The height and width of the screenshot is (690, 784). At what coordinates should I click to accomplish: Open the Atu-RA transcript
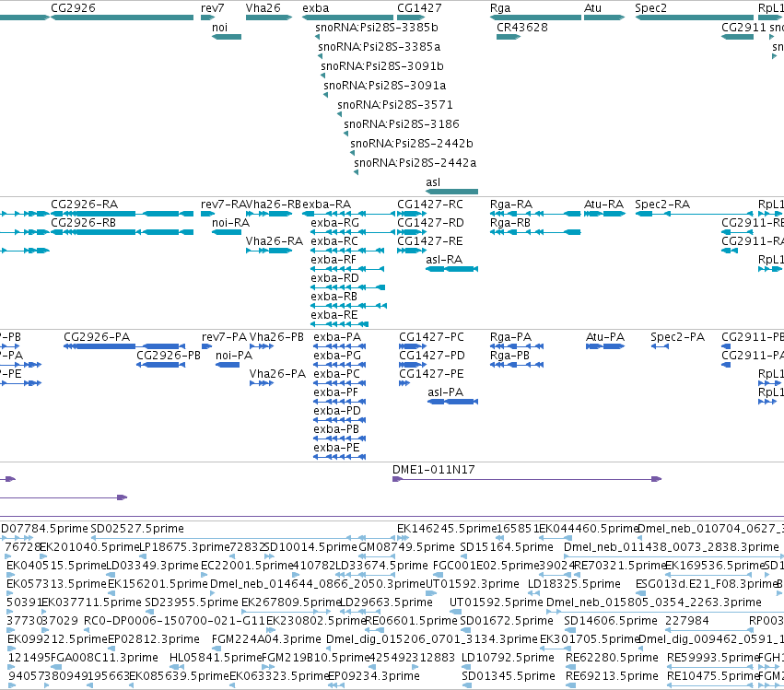604,214
